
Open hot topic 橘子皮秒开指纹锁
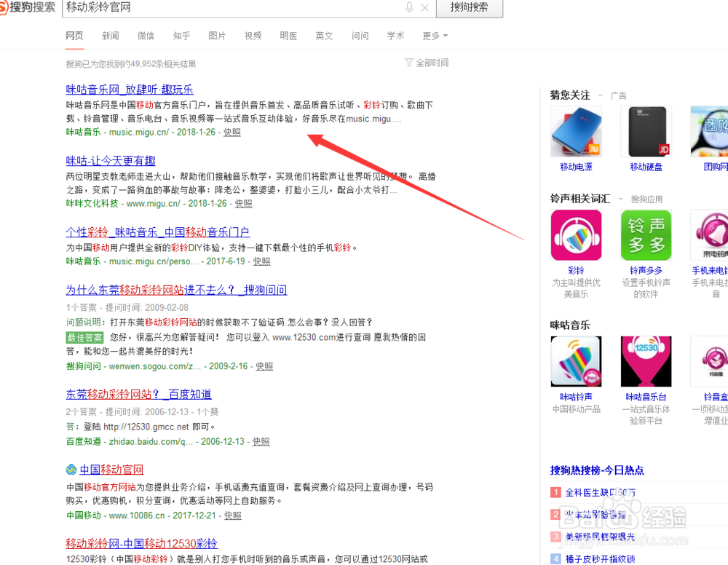coord(600,559)
